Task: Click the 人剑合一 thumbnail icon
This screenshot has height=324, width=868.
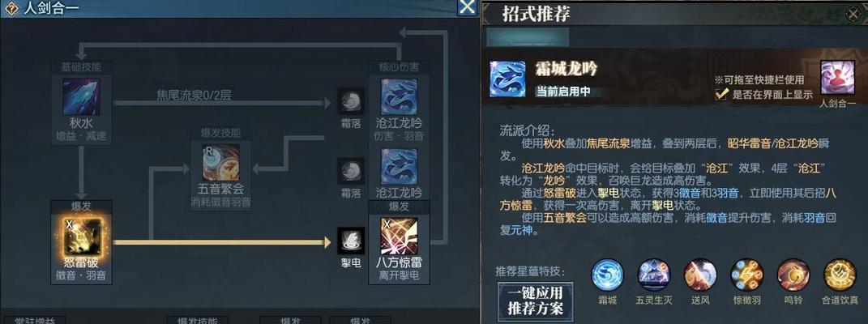Action: coord(837,78)
